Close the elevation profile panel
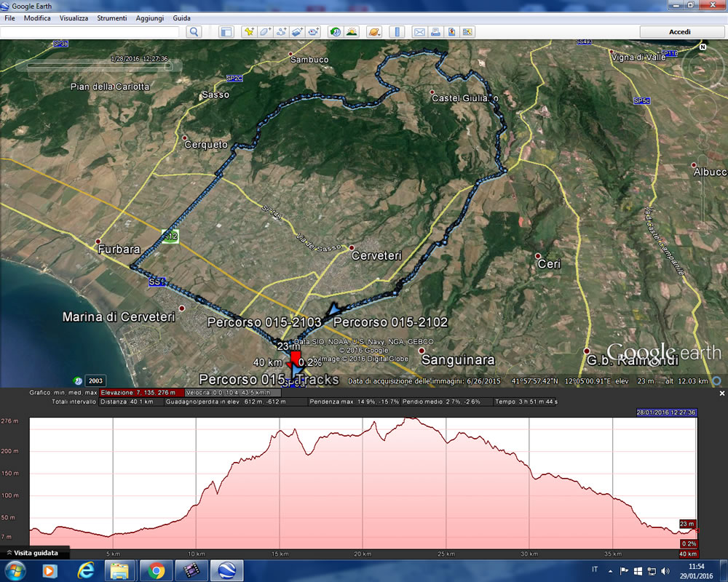 [721, 393]
